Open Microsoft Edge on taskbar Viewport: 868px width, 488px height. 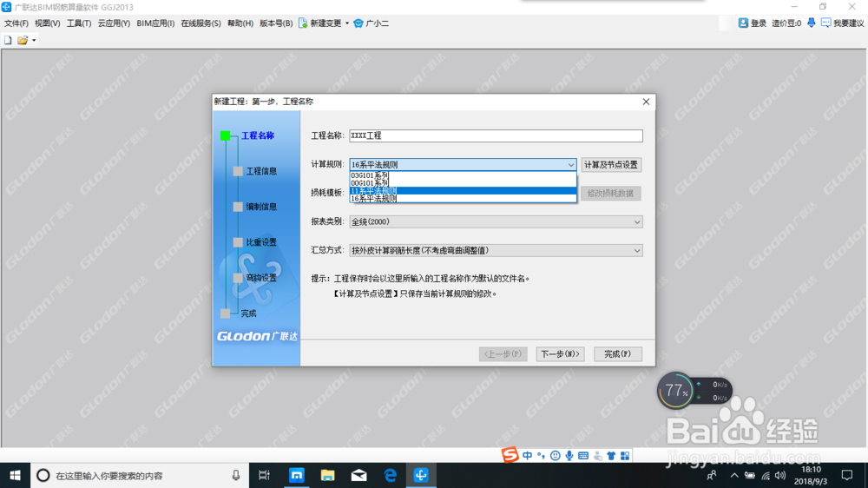391,475
